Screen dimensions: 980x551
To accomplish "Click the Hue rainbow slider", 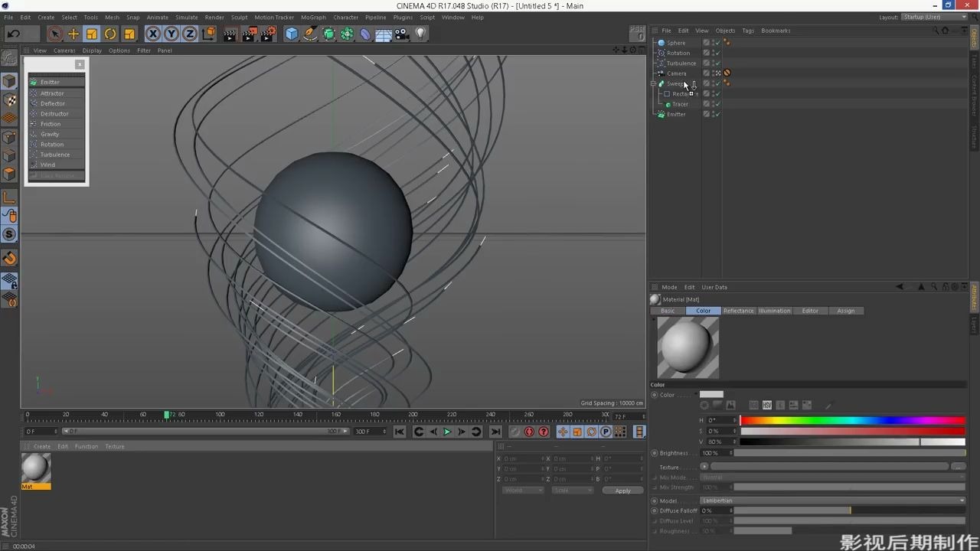I will pyautogui.click(x=851, y=420).
